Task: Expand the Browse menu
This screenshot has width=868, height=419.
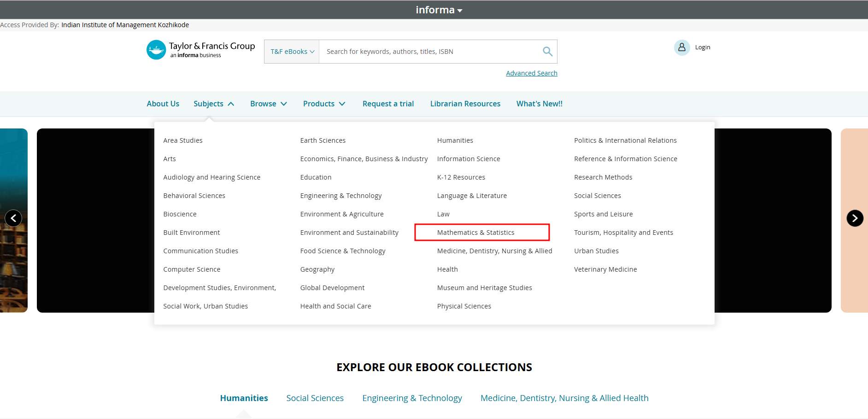Action: [269, 104]
